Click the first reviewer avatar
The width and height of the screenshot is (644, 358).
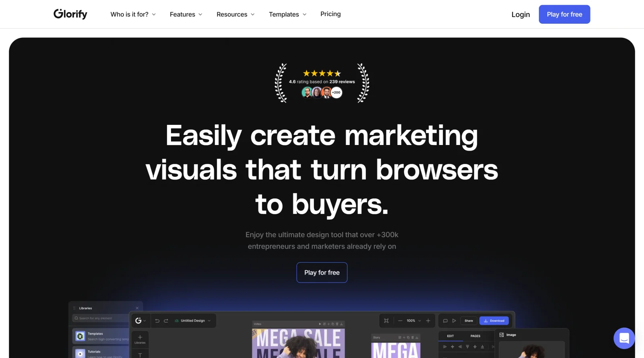click(x=307, y=93)
